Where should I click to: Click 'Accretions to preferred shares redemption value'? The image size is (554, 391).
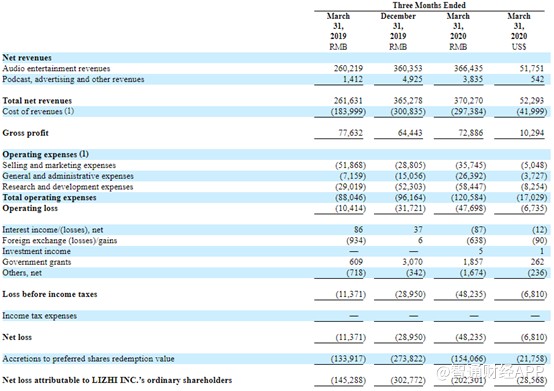(88, 359)
